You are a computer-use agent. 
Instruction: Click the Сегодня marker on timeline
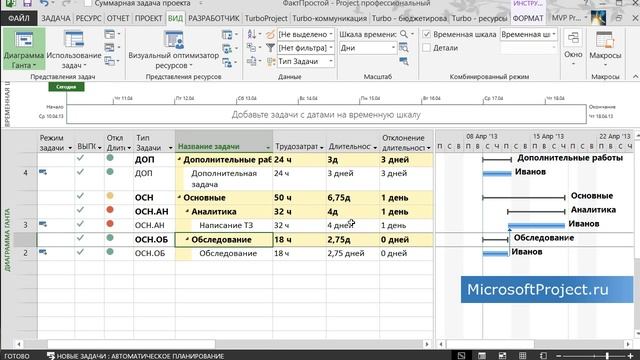click(66, 87)
